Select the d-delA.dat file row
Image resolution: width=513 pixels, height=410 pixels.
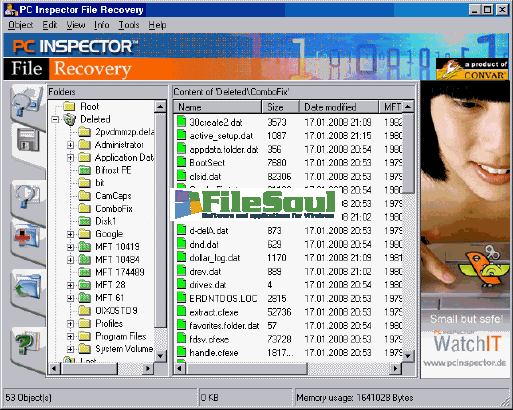tap(288, 230)
